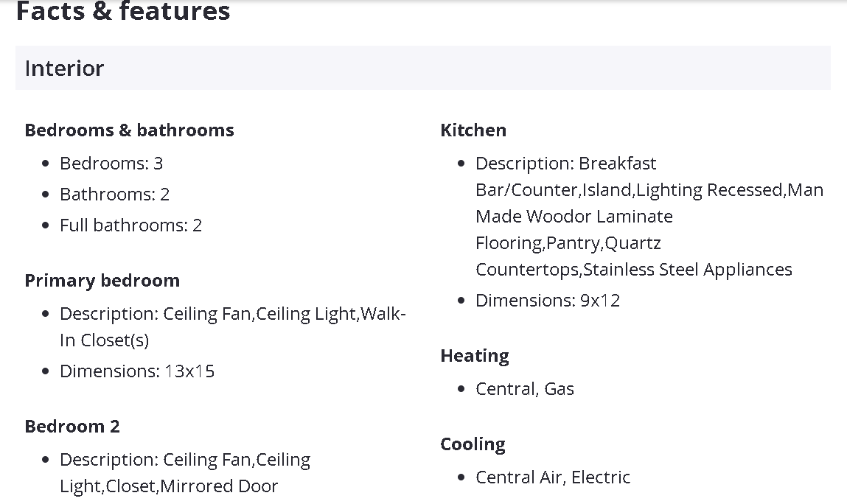Click the Countertops,Stainless Steel Appliances line
Image resolution: width=847 pixels, height=504 pixels.
(634, 270)
